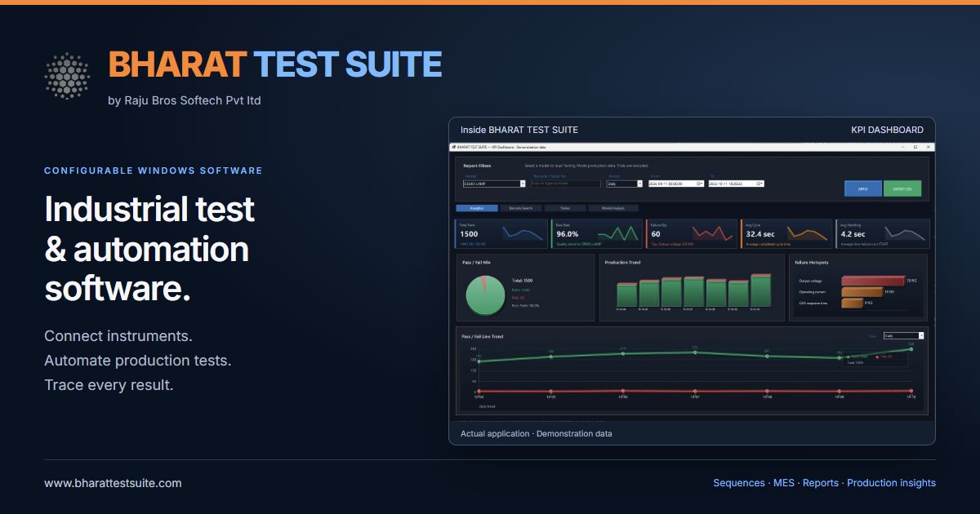Switch to the Barcode Search tab
Viewport: 980px width, 514px height.
pyautogui.click(x=521, y=208)
